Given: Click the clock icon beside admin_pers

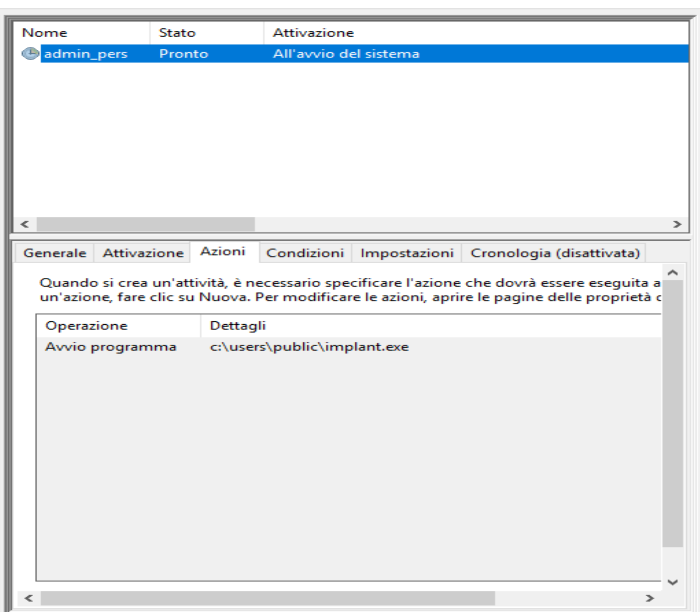Looking at the screenshot, I should tap(30, 54).
